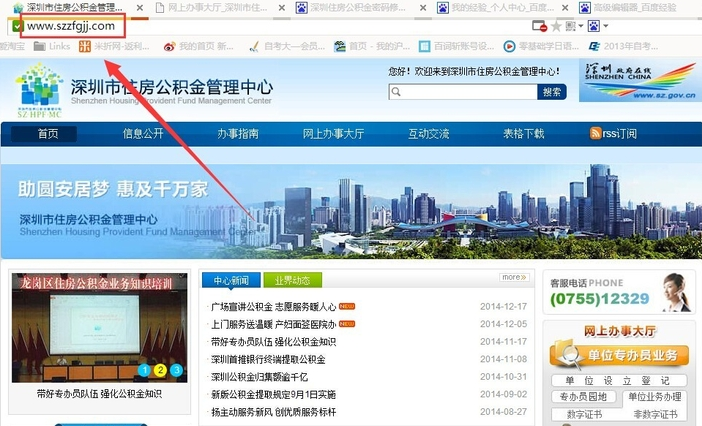Viewport: 702px width, 426px height.
Task: Open news 广场宣讲公积金 志愿服务暖人心
Action: tap(274, 307)
